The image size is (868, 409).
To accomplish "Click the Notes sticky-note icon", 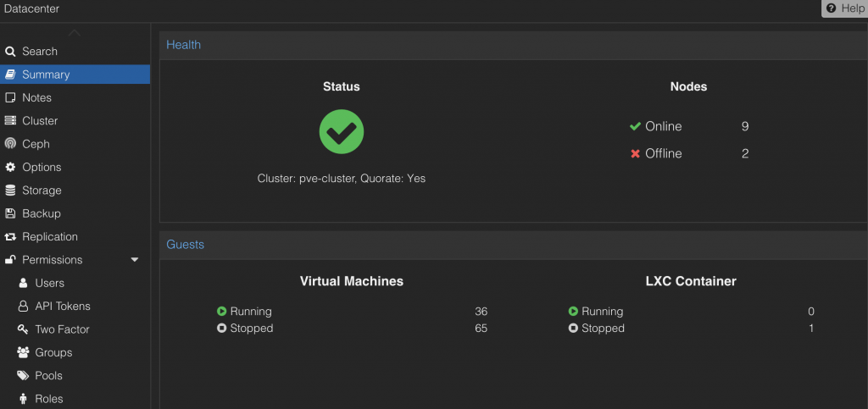I will click(10, 98).
